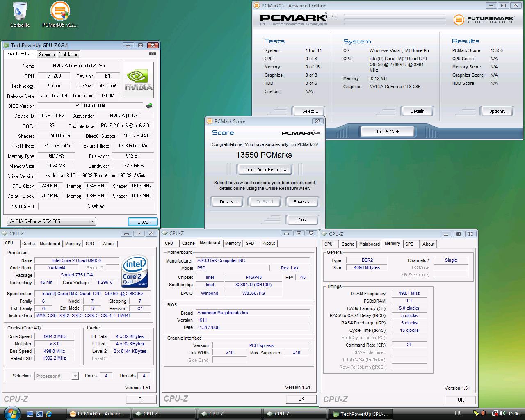Click CAS# Latency value 5.0 clocks
525x420 pixels.
coord(409,308)
